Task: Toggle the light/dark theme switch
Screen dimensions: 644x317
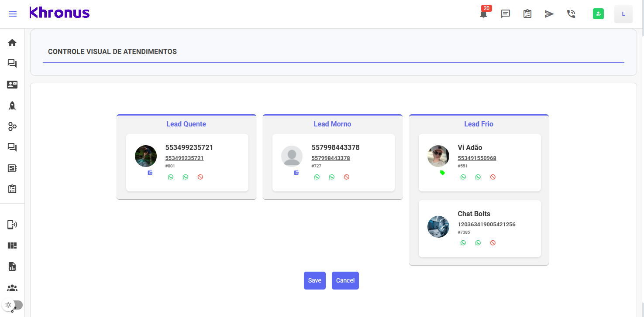Action: click(x=13, y=305)
